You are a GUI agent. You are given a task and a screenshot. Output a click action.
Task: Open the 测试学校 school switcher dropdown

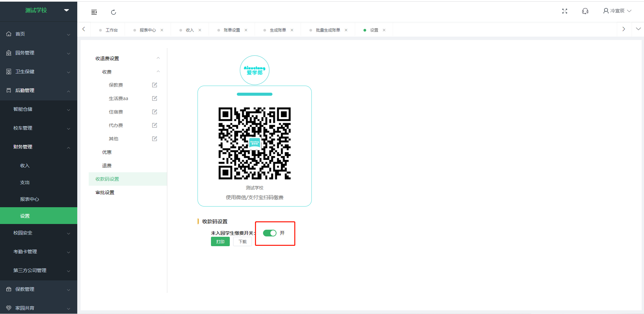pyautogui.click(x=67, y=10)
